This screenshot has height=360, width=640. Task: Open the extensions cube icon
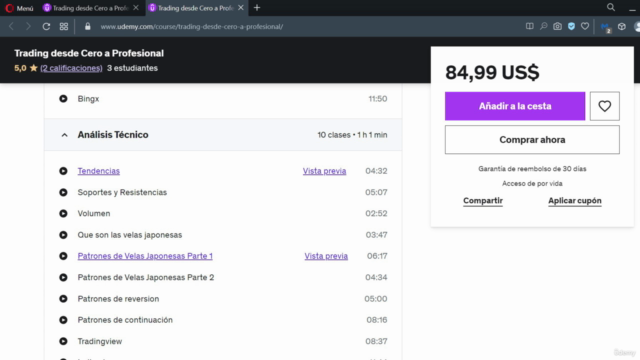click(x=622, y=26)
